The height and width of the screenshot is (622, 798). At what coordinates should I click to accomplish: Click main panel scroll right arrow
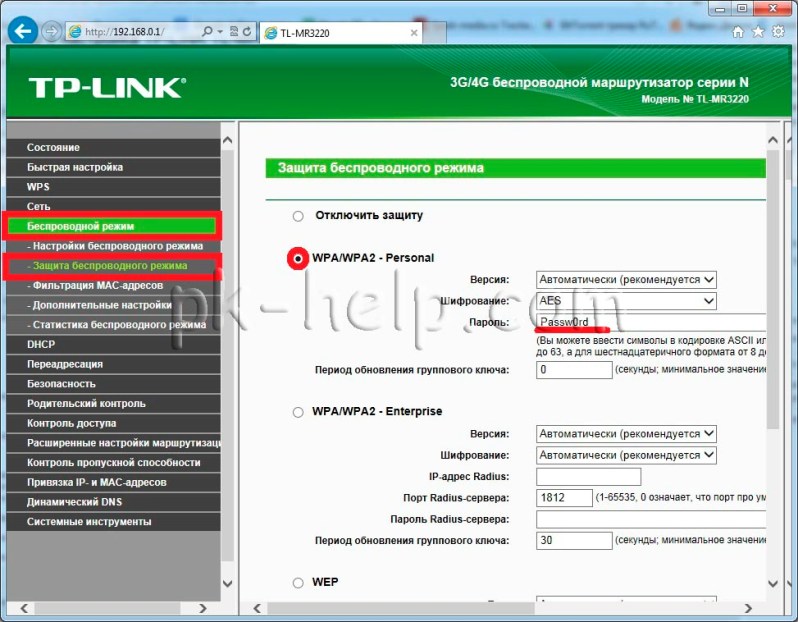point(748,608)
